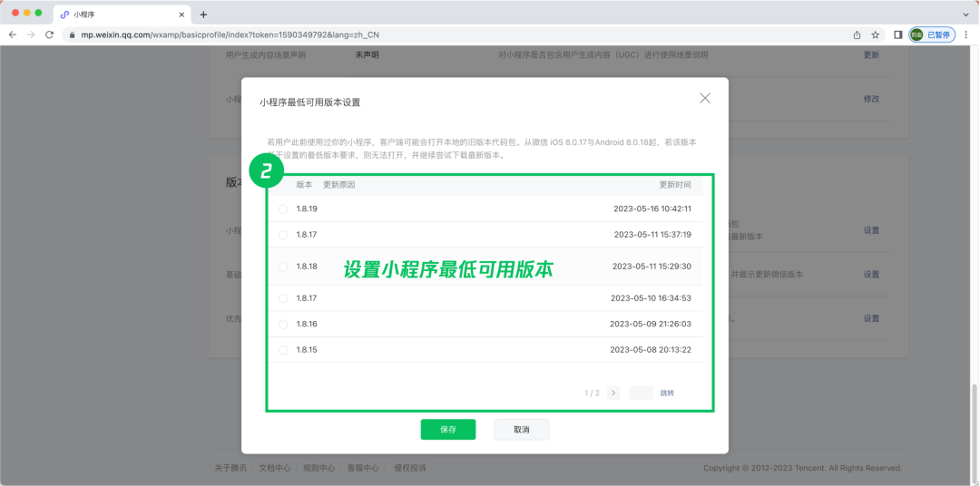
Task: Click the 版本 column header
Action: click(x=304, y=185)
